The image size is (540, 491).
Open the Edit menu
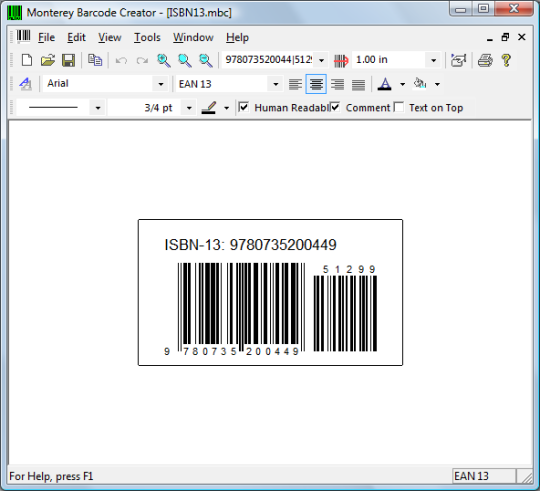[76, 37]
